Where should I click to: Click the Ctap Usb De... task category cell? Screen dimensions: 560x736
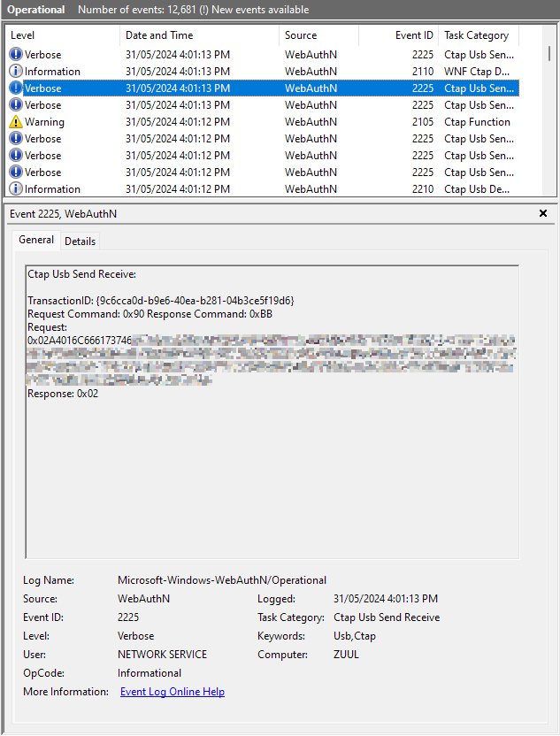tap(477, 189)
